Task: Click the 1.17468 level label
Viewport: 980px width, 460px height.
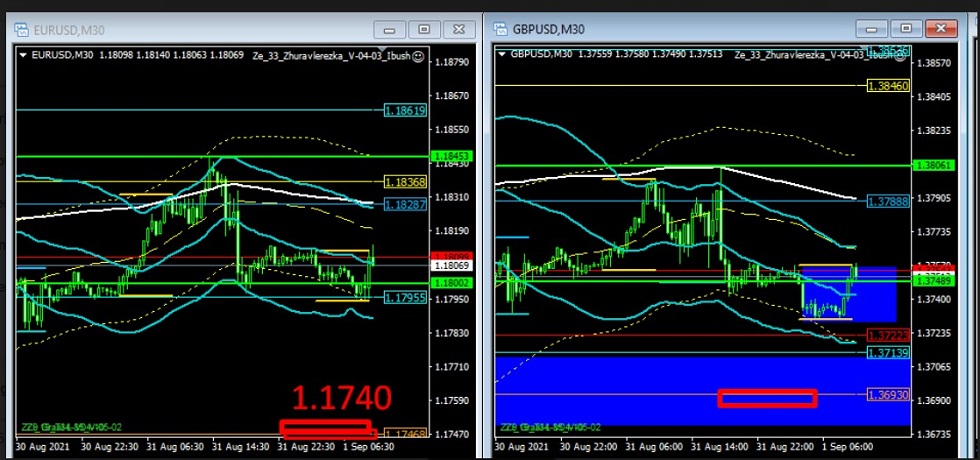Action: pos(405,433)
